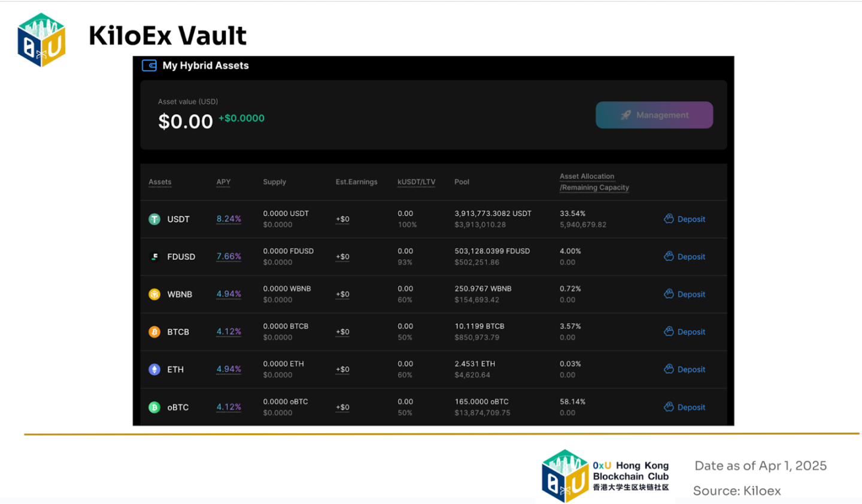862x504 pixels.
Task: Click the Asset Allocation column header
Action: [594, 182]
